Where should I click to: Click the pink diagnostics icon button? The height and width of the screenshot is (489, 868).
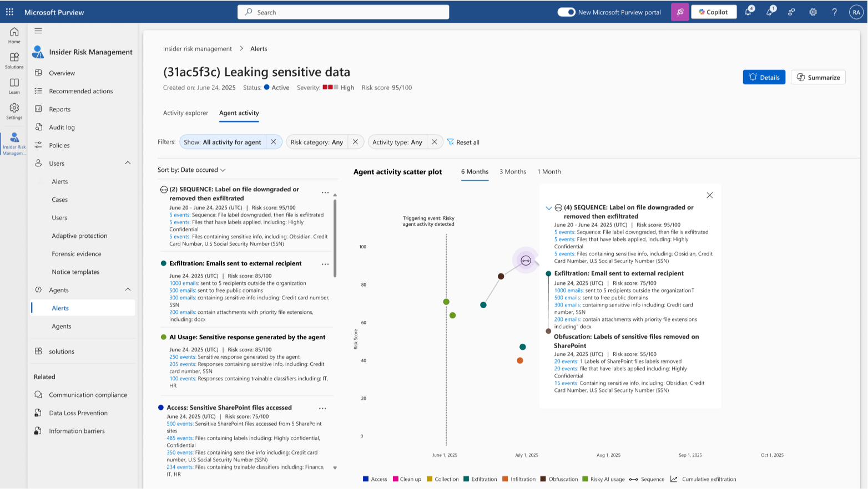pyautogui.click(x=680, y=12)
